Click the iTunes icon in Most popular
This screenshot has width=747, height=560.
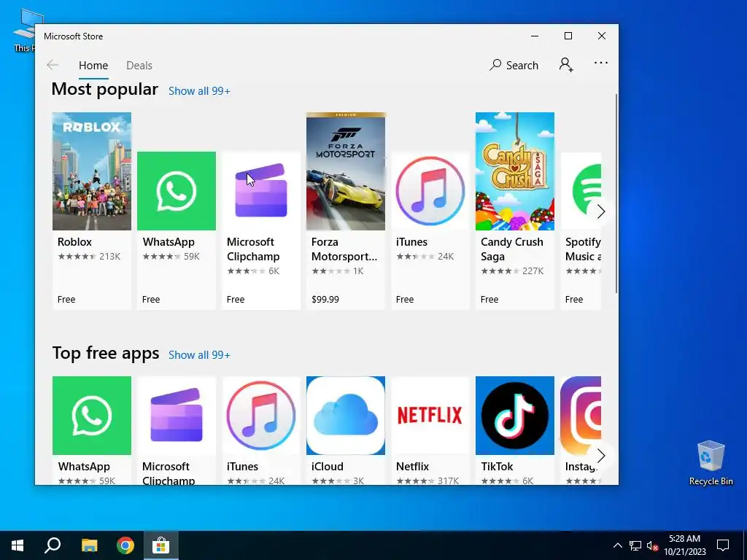coord(430,191)
